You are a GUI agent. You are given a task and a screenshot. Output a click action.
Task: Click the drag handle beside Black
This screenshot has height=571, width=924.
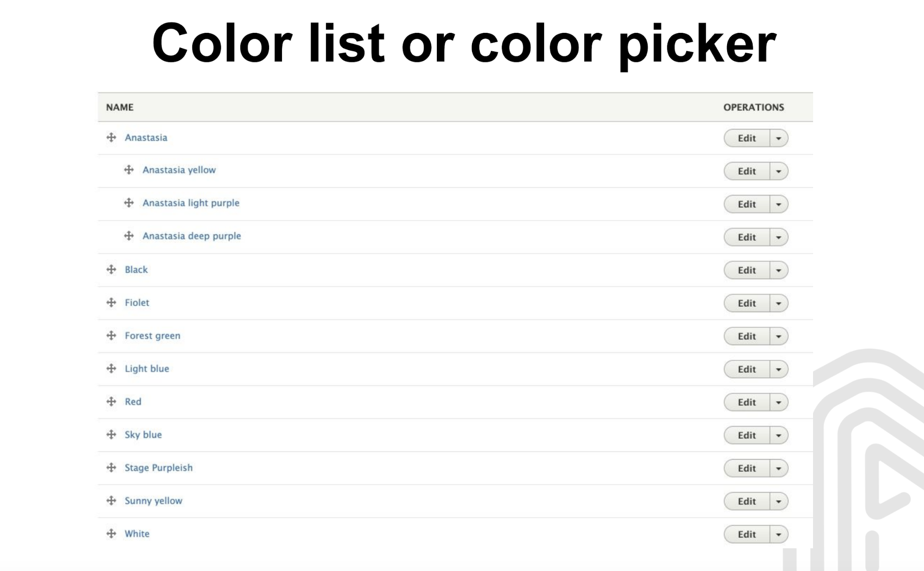tap(112, 270)
